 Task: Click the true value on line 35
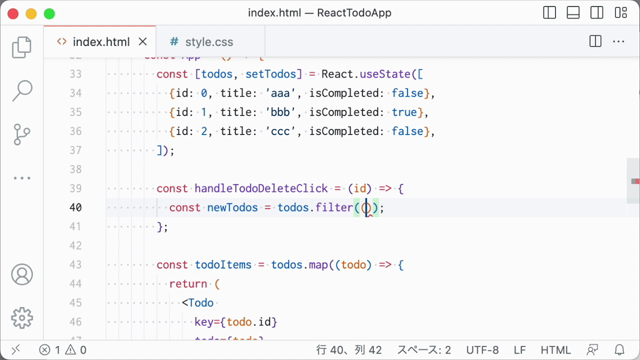tap(404, 112)
